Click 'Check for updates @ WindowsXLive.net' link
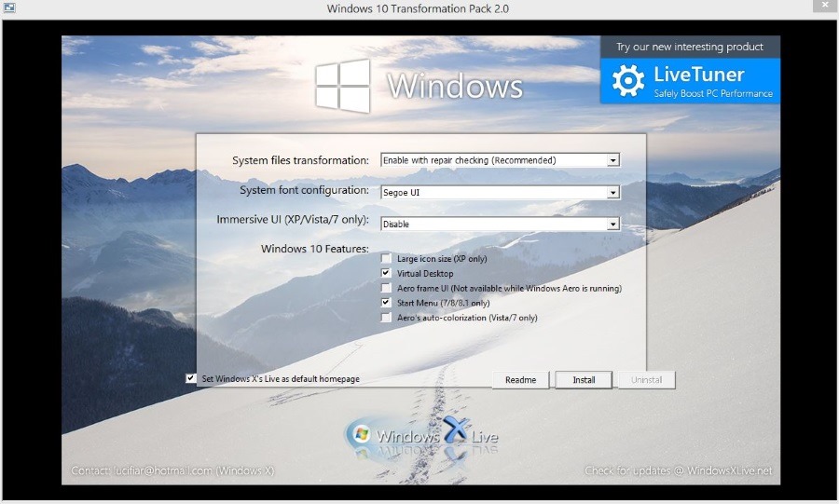 (x=679, y=470)
